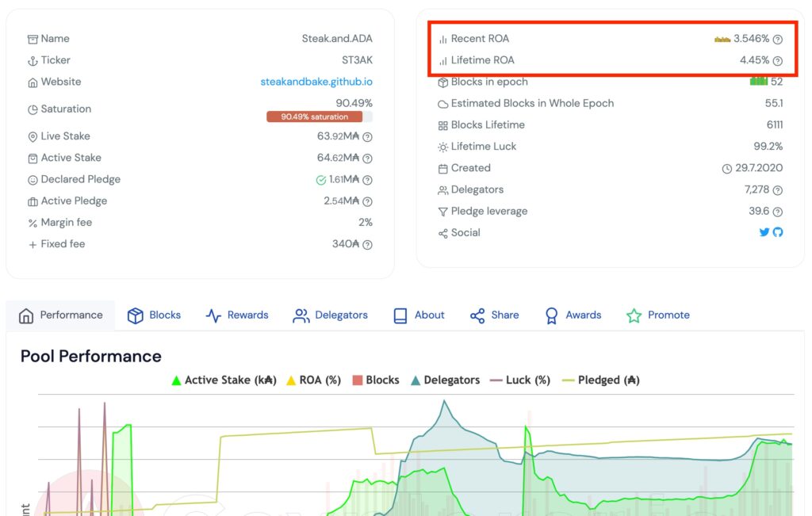Toggle Active Stake series in chart legend
This screenshot has width=812, height=516.
click(224, 380)
